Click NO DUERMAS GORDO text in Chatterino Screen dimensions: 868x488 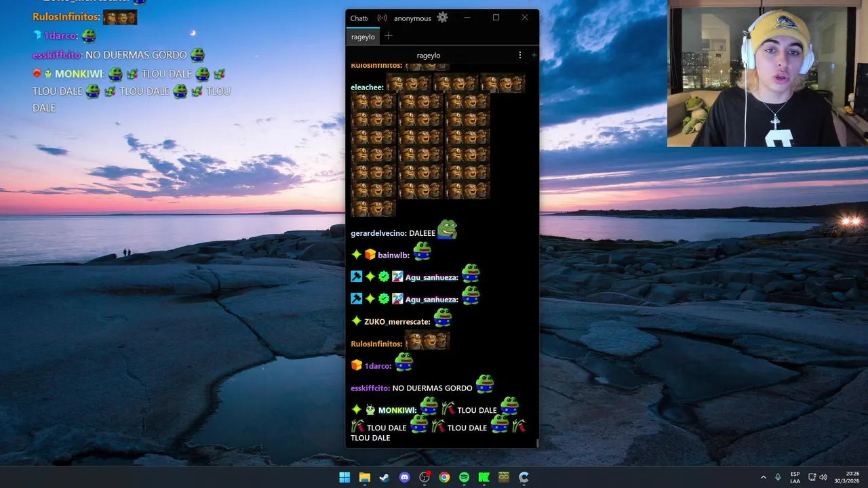(432, 388)
